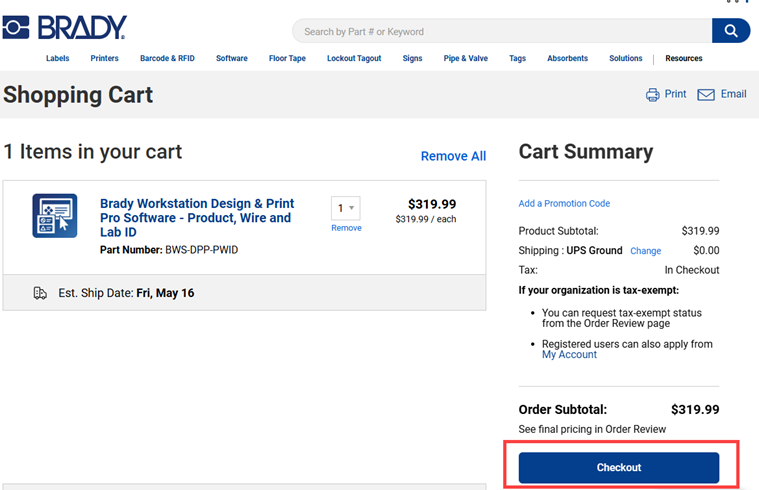
Task: Open the Resources menu
Action: pos(683,58)
